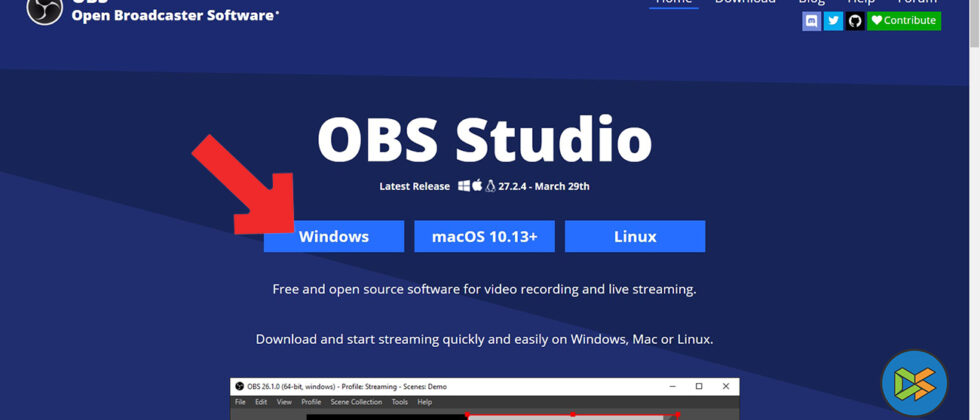Open View menu in OBS preview window
This screenshot has width=980, height=420.
284,402
